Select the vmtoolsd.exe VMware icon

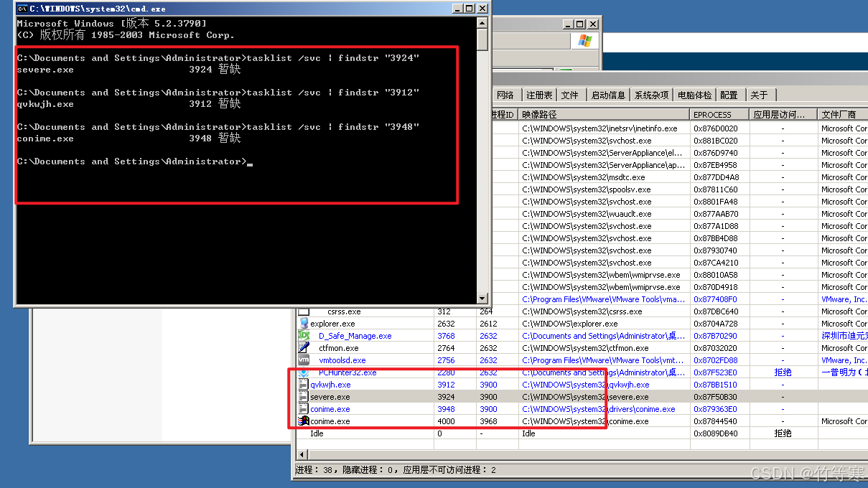304,360
